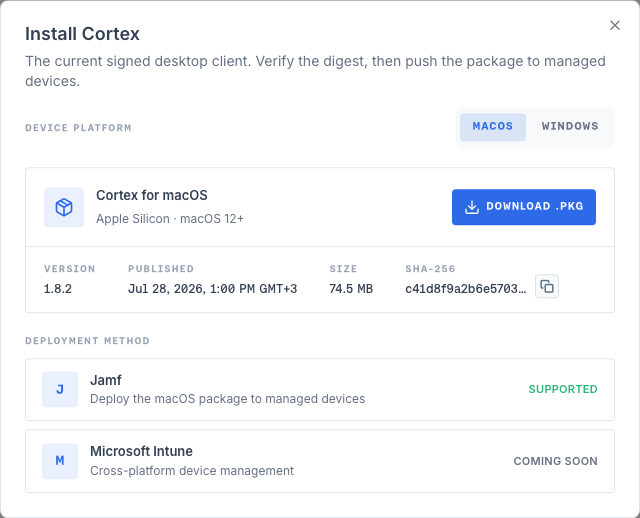Click the version value 1.8.2
The width and height of the screenshot is (640, 518).
click(58, 289)
